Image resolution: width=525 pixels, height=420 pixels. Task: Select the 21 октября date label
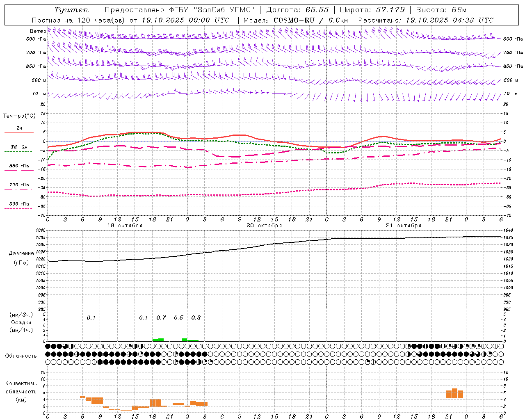click(404, 226)
